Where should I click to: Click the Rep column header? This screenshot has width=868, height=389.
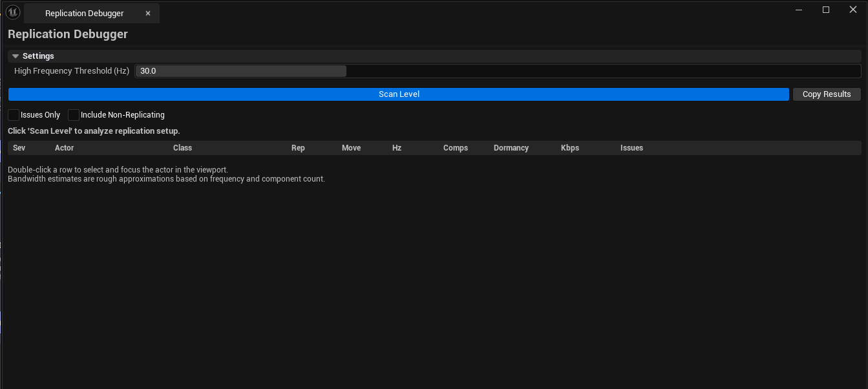pyautogui.click(x=298, y=148)
